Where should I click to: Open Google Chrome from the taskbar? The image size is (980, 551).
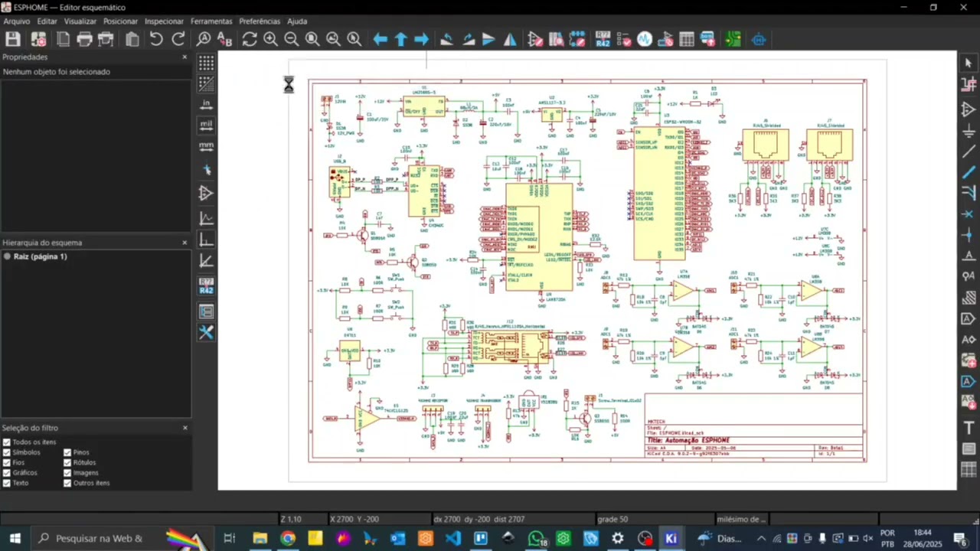[x=287, y=539]
